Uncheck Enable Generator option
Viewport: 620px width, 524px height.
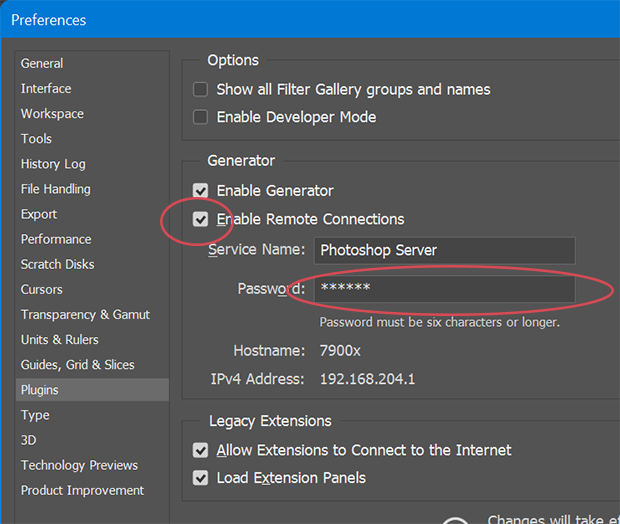(x=200, y=190)
